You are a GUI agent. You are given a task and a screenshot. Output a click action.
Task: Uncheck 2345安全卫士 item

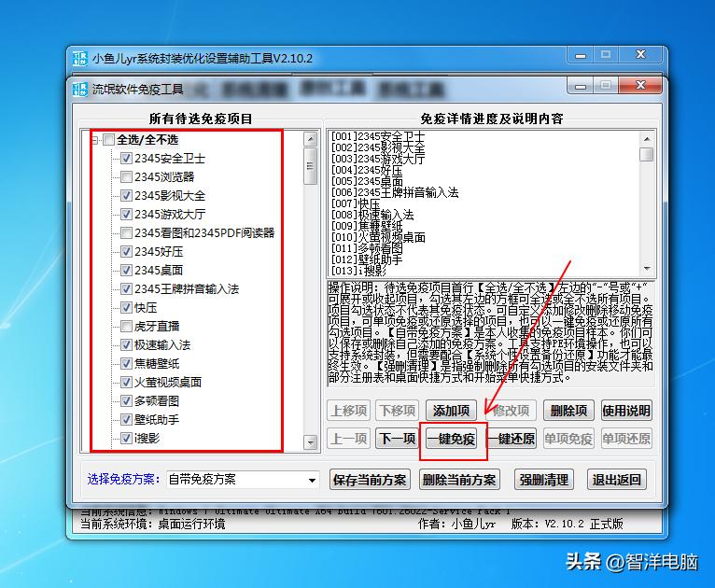point(126,158)
